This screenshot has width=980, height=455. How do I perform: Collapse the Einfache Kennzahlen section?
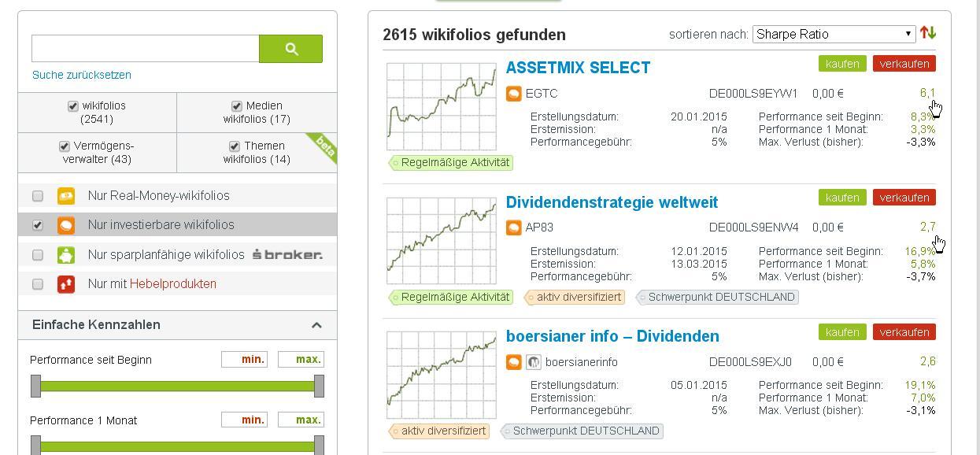click(316, 325)
